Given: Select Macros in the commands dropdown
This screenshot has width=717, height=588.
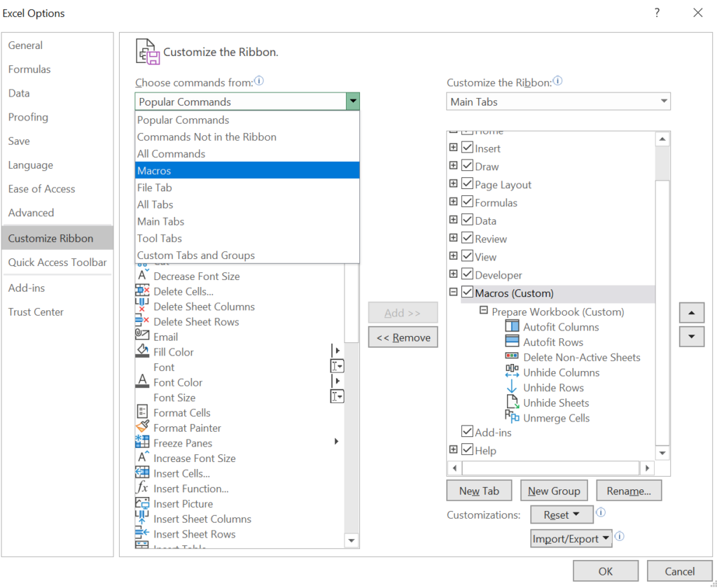Looking at the screenshot, I should click(x=247, y=171).
